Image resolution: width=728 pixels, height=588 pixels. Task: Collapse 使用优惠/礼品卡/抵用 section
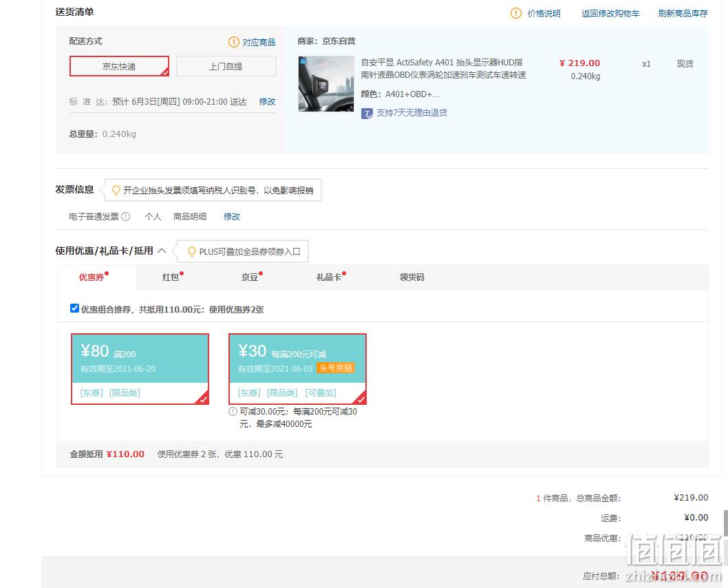tap(162, 251)
